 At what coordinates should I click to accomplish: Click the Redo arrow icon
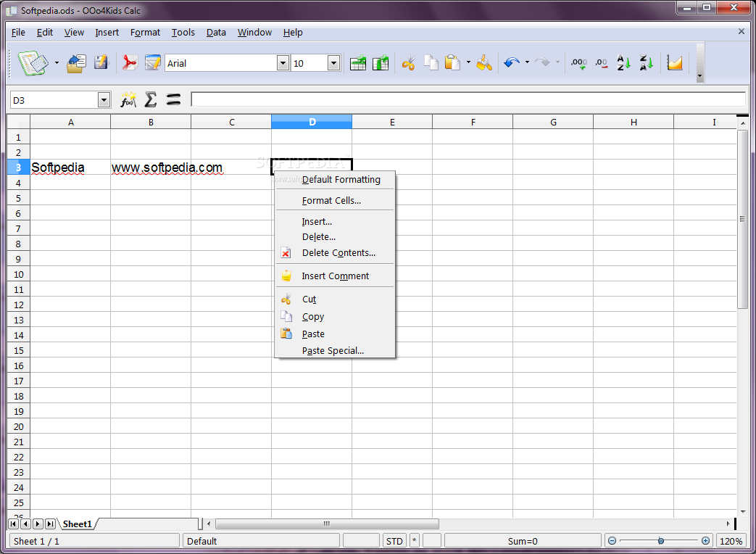click(x=542, y=62)
